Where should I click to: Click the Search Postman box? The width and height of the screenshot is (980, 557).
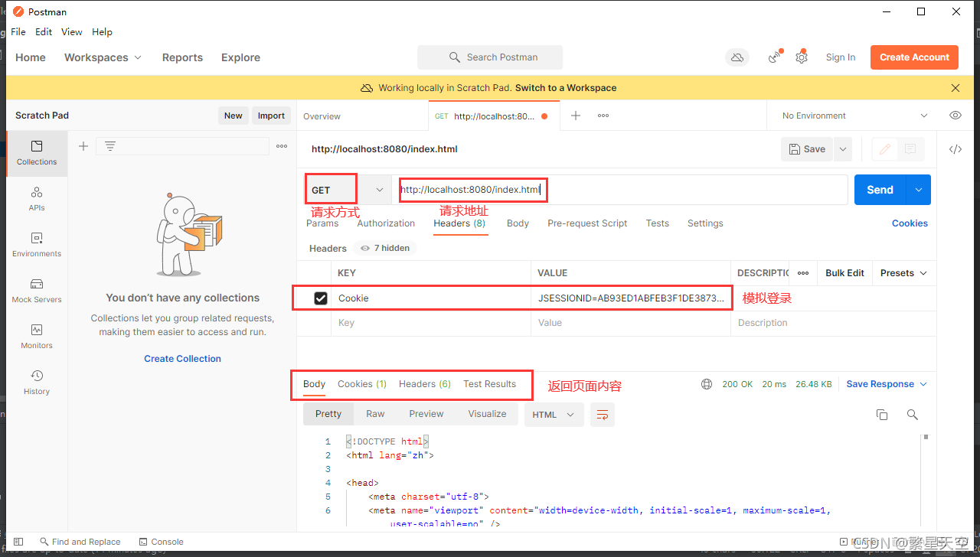coord(490,57)
